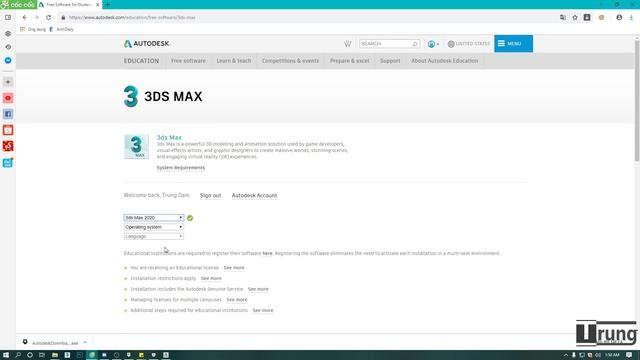Viewport: 640px width, 360px height.
Task: Expand the Operating system dropdown
Action: point(154,227)
